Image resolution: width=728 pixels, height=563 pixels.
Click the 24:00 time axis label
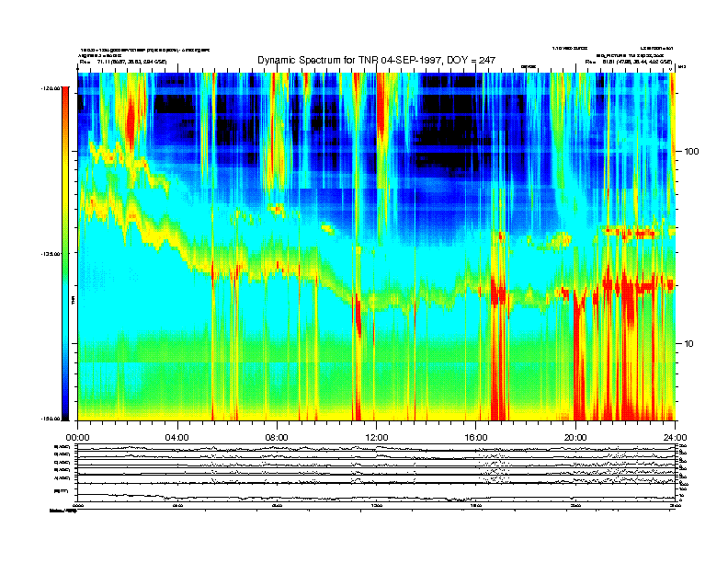click(x=675, y=438)
